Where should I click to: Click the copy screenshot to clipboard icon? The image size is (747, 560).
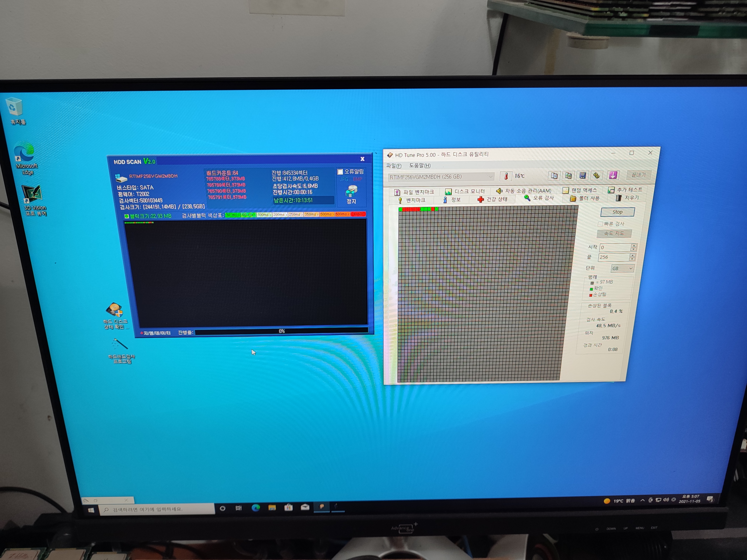point(568,175)
